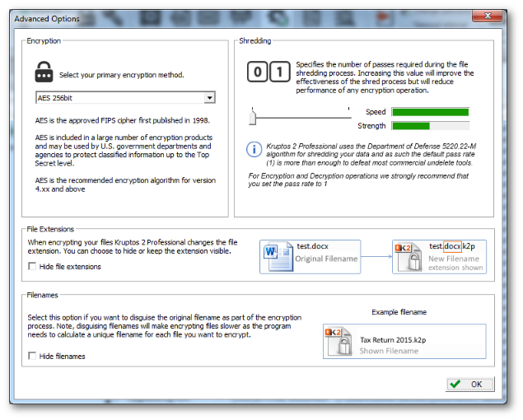Screen dimensions: 523x420
Task: Enable the Hide filenames checkbox
Action: (32, 356)
